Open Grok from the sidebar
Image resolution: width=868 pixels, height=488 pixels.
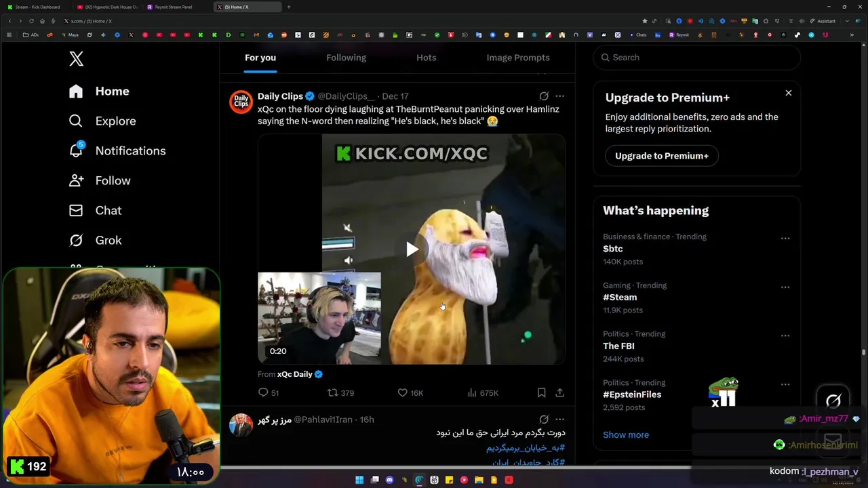tap(96, 240)
